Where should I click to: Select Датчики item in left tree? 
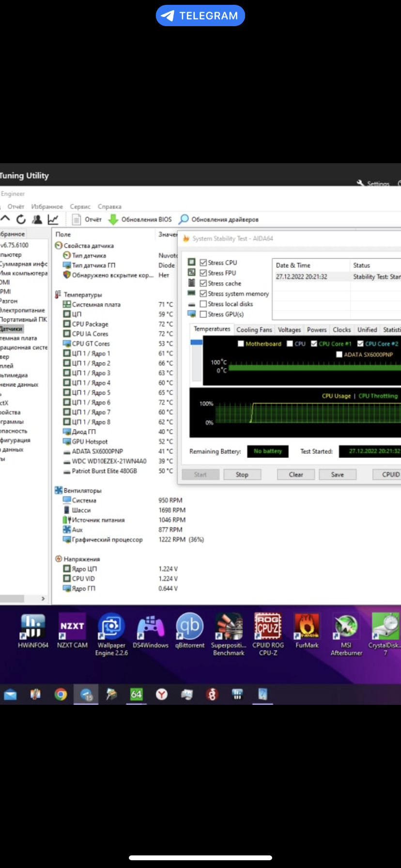[x=11, y=329]
